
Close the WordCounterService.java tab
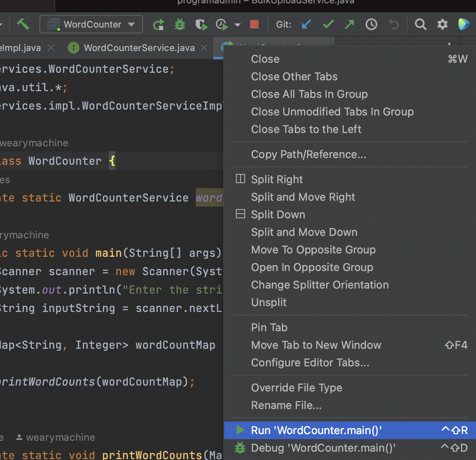204,48
